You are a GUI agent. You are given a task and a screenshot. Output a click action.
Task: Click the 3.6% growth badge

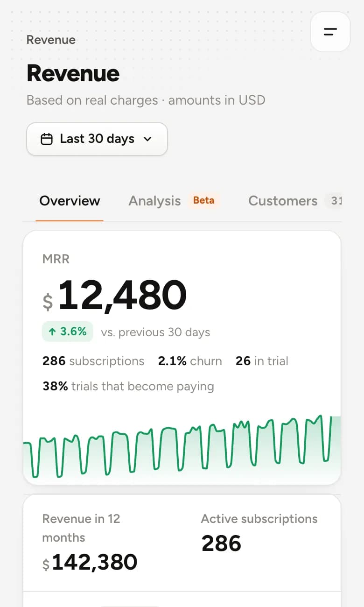pos(68,332)
